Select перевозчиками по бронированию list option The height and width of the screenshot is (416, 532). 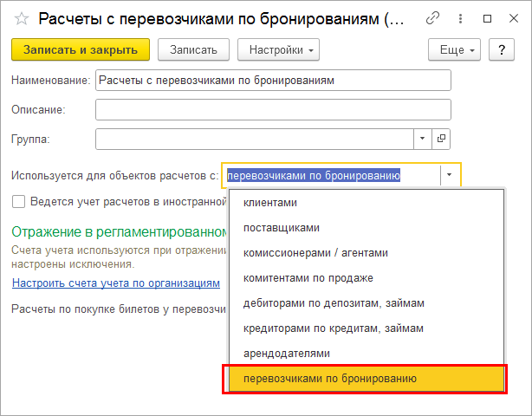pyautogui.click(x=330, y=379)
